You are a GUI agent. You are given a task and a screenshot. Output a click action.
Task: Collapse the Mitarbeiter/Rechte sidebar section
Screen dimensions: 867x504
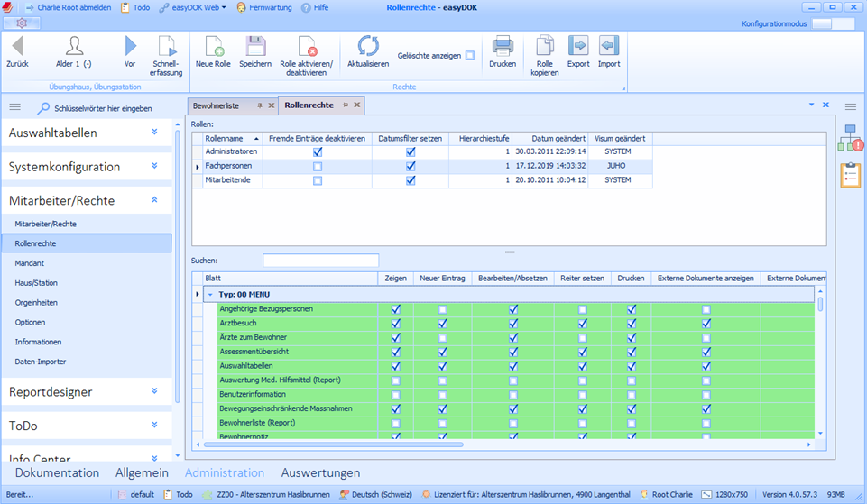click(154, 200)
